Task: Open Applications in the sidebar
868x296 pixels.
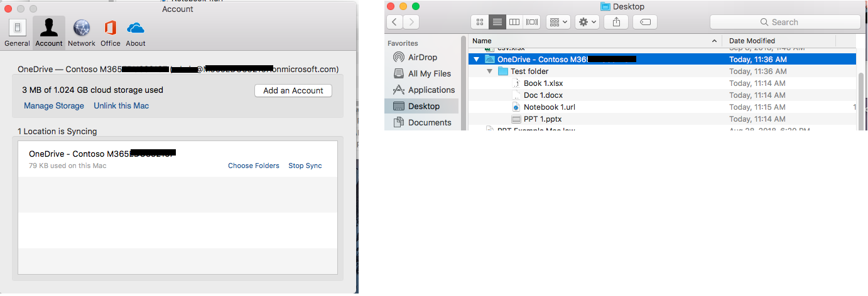Action: [x=424, y=90]
